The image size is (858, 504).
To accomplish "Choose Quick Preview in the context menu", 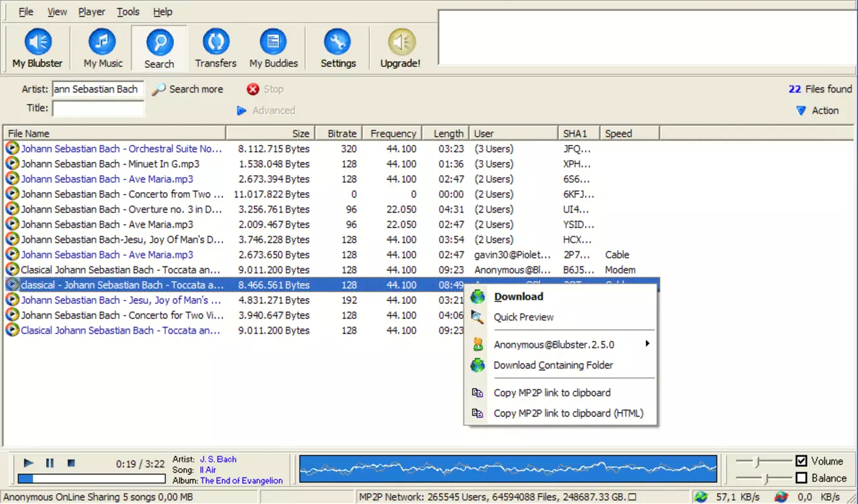I will tap(561, 318).
